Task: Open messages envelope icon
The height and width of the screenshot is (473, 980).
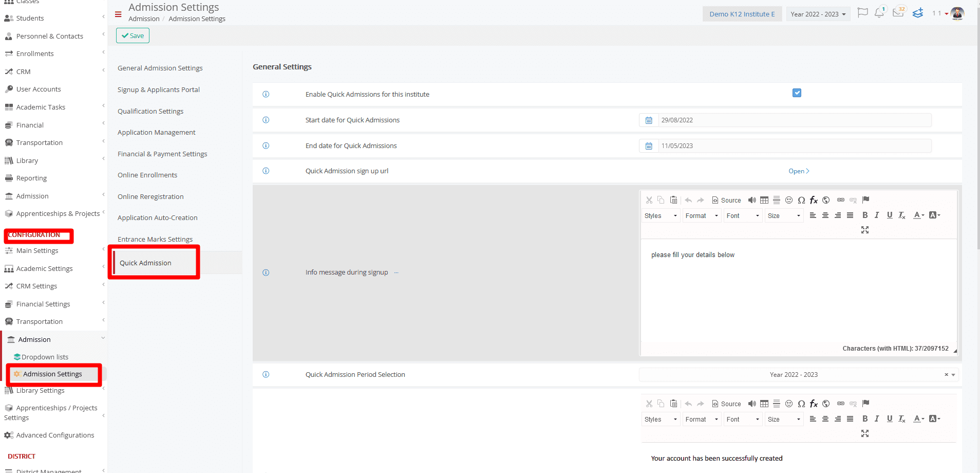Action: pyautogui.click(x=898, y=12)
